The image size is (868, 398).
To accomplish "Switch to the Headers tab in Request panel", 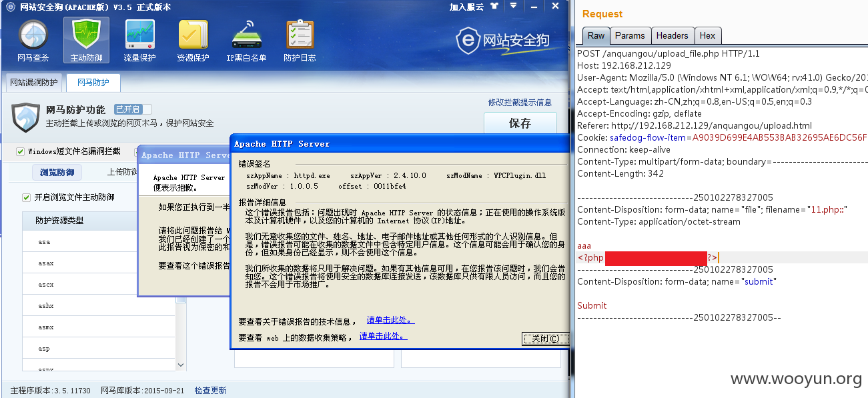I will [672, 35].
